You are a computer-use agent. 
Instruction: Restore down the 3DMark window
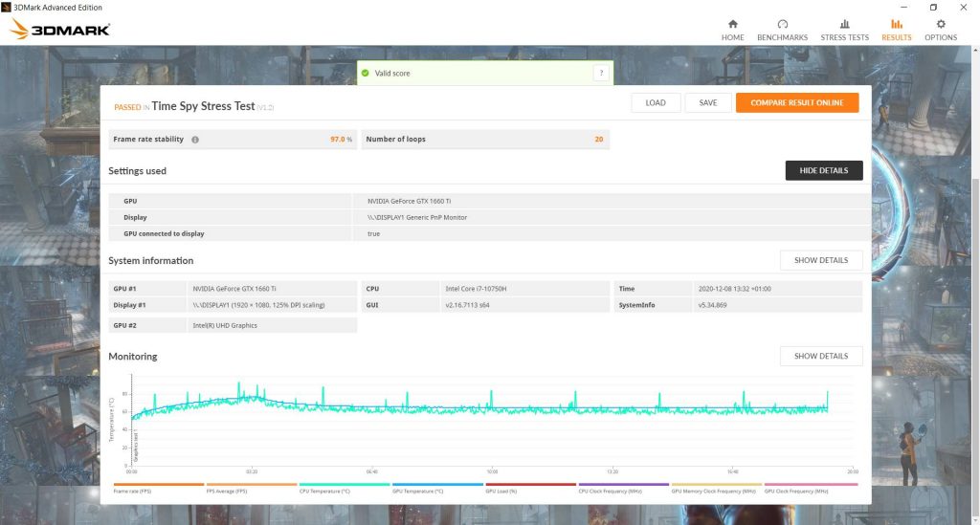(x=933, y=8)
